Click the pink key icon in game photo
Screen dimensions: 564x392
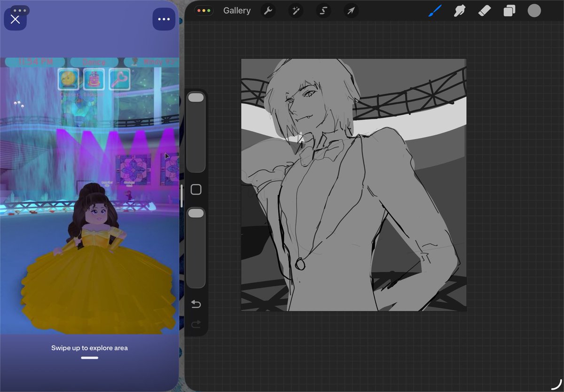pyautogui.click(x=119, y=79)
